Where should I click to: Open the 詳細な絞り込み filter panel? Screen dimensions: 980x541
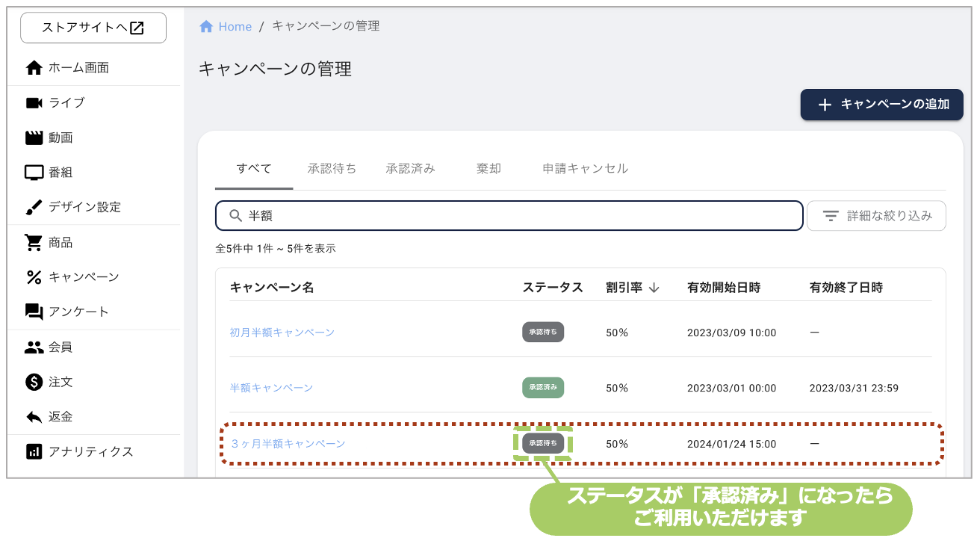pyautogui.click(x=876, y=215)
